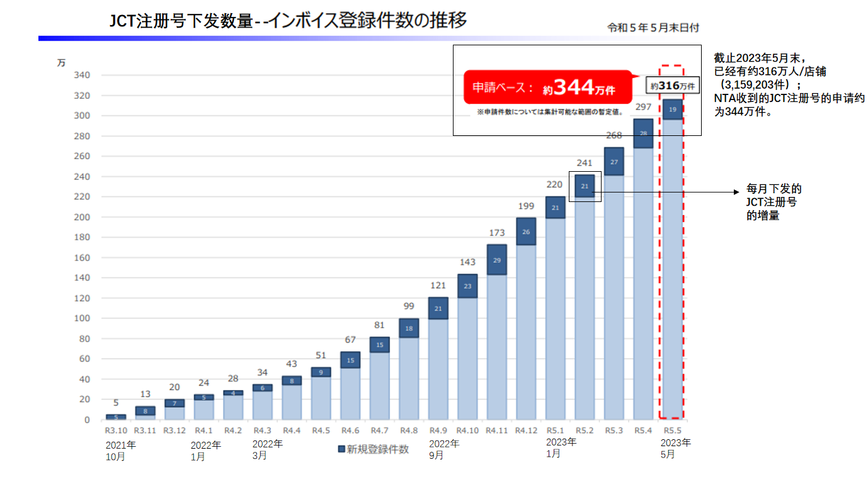Select the total '43' above the R4.4 bar
868x477 pixels.
pyautogui.click(x=292, y=364)
